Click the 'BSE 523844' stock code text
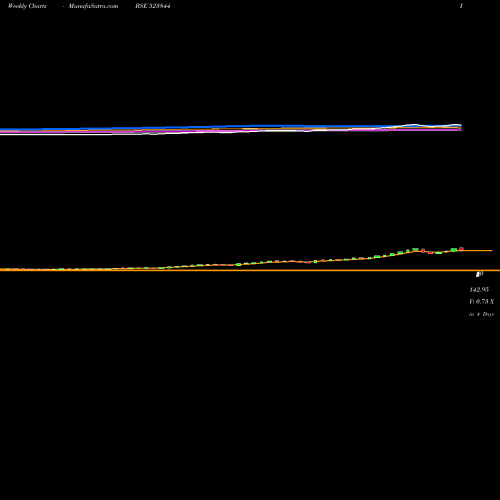Screen dimensions: 500x500 click(153, 6)
